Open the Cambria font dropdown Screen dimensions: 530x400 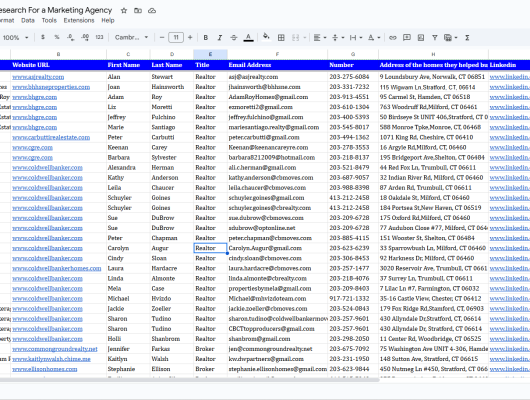pos(131,37)
